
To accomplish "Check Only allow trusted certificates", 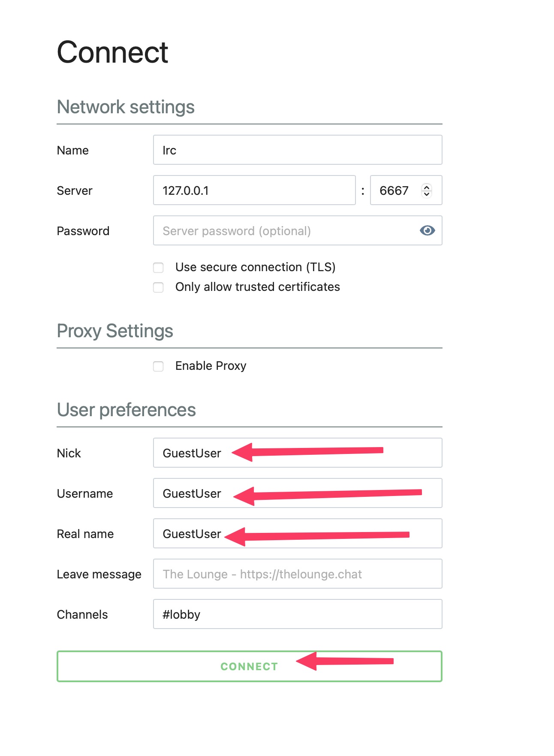I will 159,287.
